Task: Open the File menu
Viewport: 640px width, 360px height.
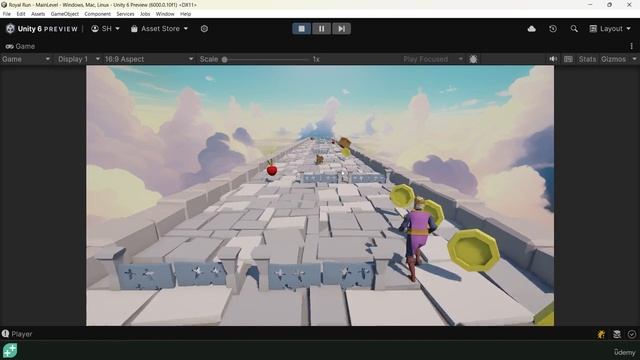Action: 7,14
